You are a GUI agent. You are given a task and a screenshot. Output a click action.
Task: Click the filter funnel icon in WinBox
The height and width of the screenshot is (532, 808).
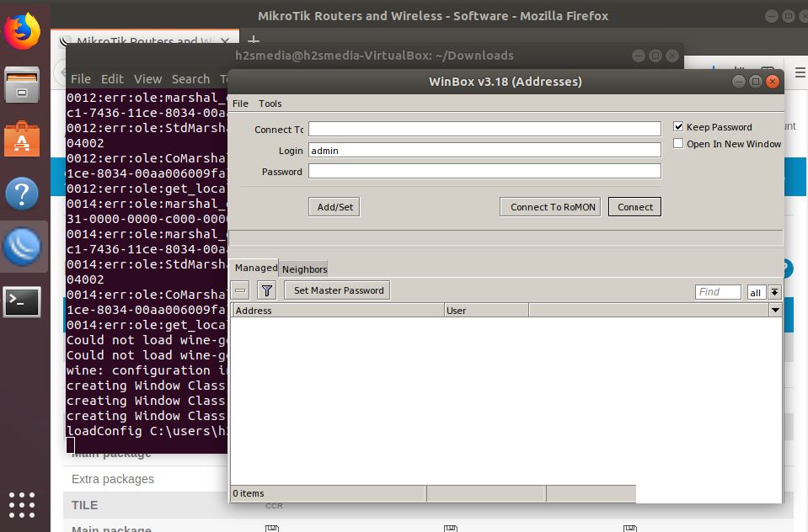[x=266, y=290]
